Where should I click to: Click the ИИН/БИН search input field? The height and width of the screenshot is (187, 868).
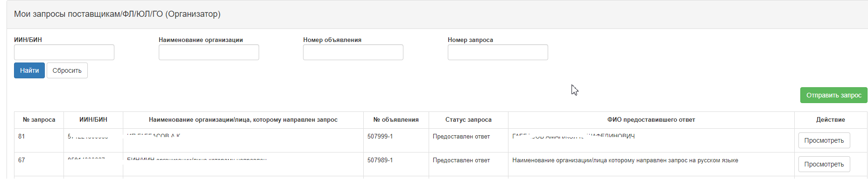point(64,52)
